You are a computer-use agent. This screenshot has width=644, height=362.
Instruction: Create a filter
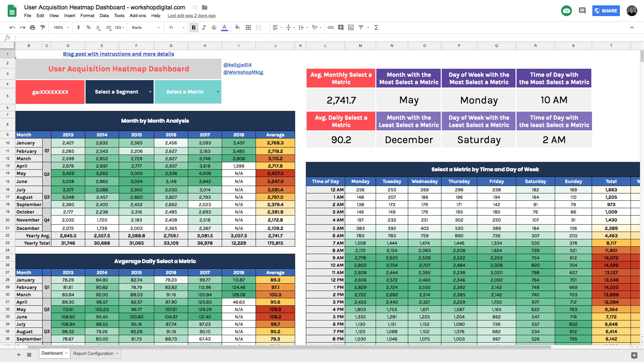pos(361,27)
